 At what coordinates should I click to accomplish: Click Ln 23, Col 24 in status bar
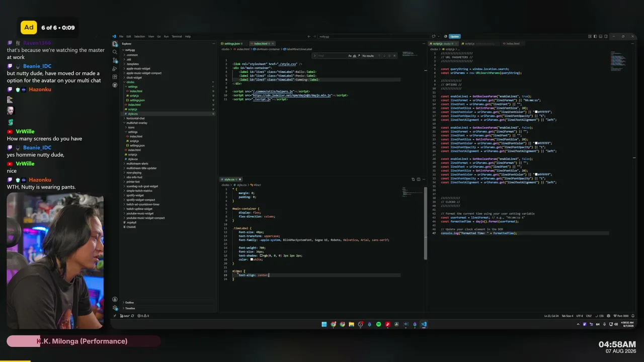pos(552,316)
